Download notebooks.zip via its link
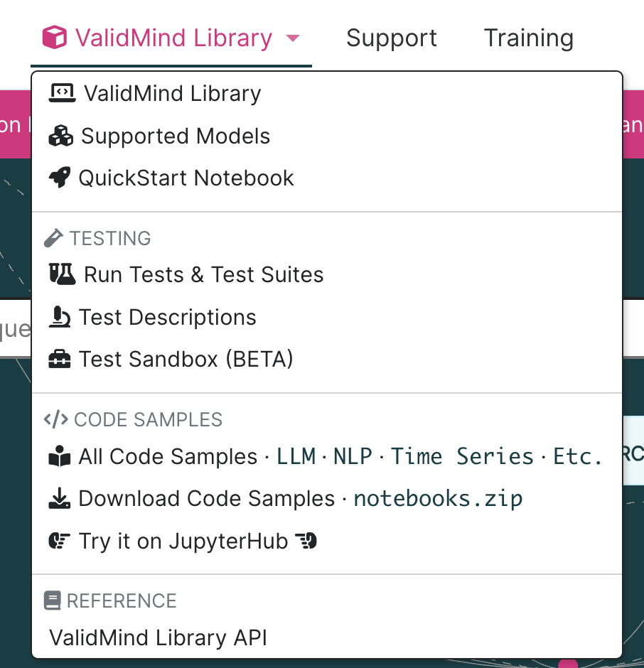This screenshot has height=668, width=644. 438,498
